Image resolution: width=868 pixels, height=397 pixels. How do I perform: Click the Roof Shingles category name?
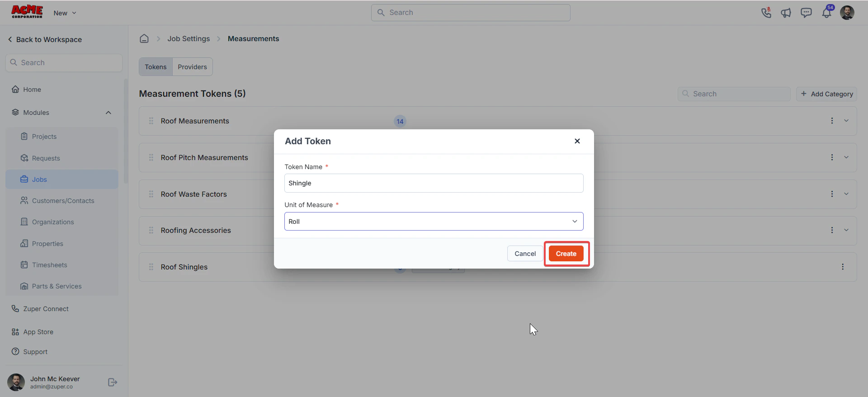(x=184, y=267)
